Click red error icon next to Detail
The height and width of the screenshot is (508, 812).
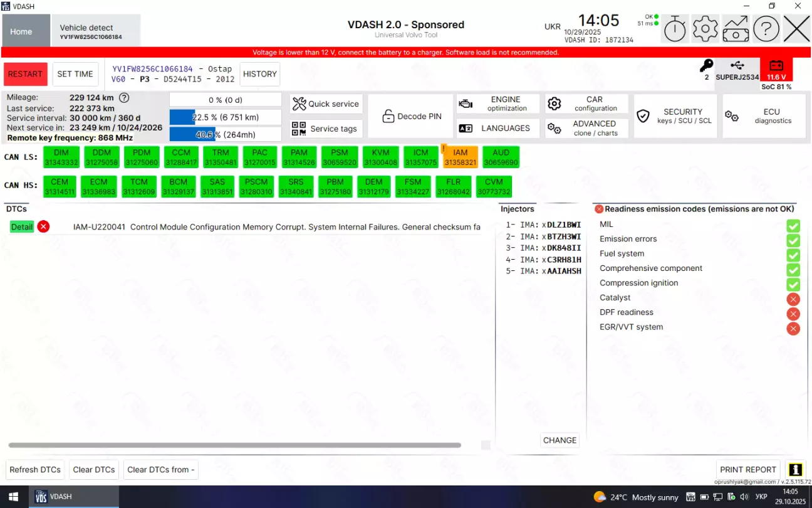click(x=43, y=227)
